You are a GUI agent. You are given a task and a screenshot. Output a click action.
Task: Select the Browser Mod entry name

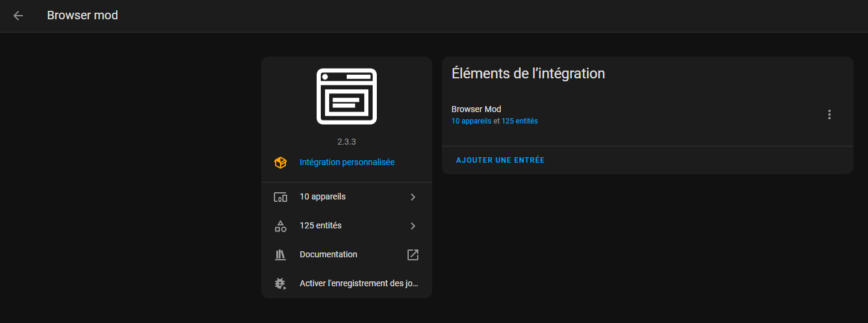pos(476,109)
